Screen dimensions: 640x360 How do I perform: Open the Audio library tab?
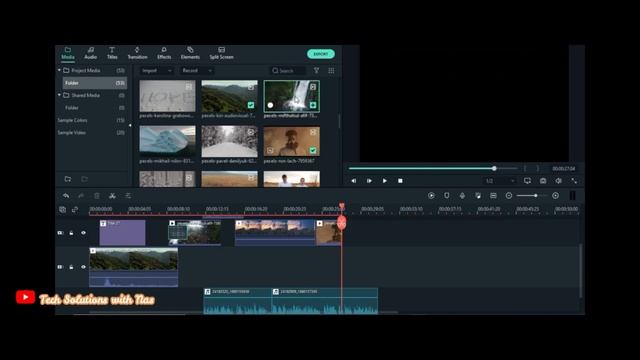(x=91, y=53)
